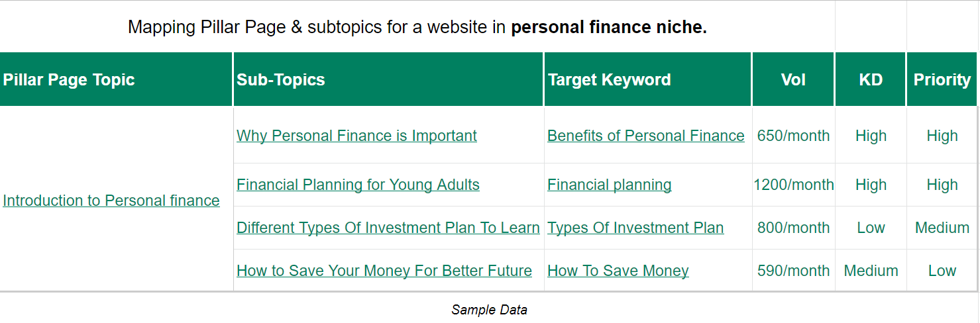Open the Introduction to Personal finance link

point(111,201)
